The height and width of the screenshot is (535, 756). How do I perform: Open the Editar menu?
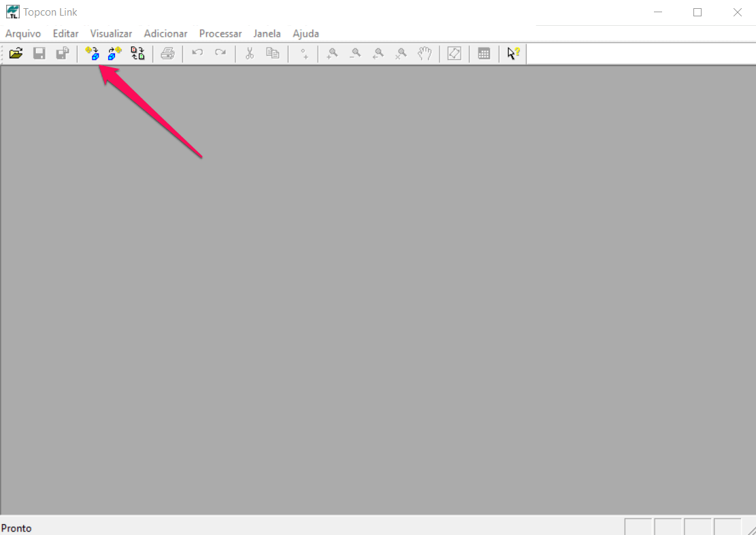pos(65,34)
